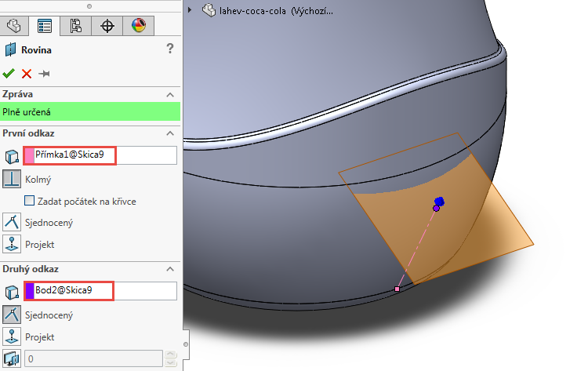Select the purple sketch point on bottle

point(436,208)
